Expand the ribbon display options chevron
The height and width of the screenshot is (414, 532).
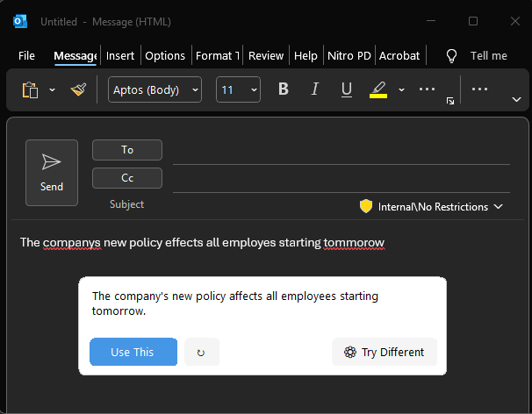(x=516, y=100)
